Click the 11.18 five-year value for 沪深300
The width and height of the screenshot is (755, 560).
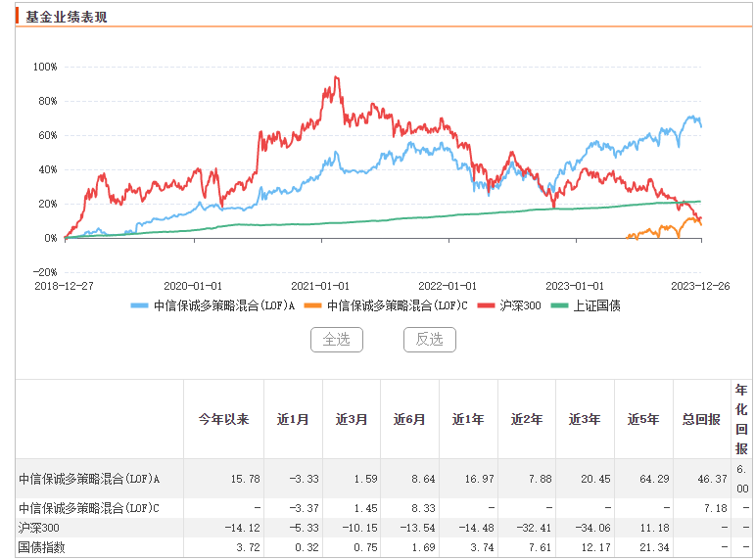click(x=654, y=529)
